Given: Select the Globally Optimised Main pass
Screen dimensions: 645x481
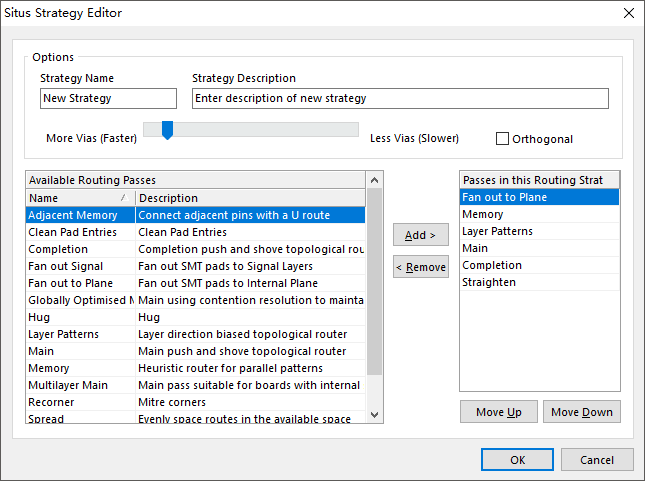Looking at the screenshot, I should pos(81,300).
